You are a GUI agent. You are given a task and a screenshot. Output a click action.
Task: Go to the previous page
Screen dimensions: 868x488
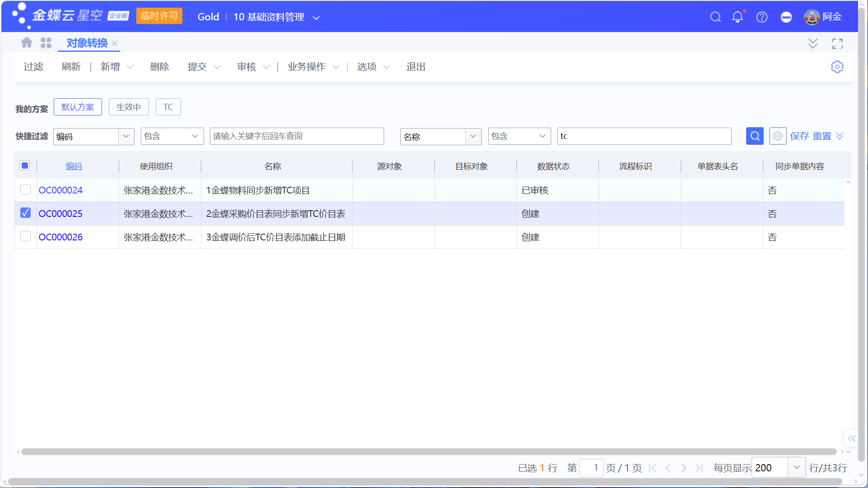point(668,468)
